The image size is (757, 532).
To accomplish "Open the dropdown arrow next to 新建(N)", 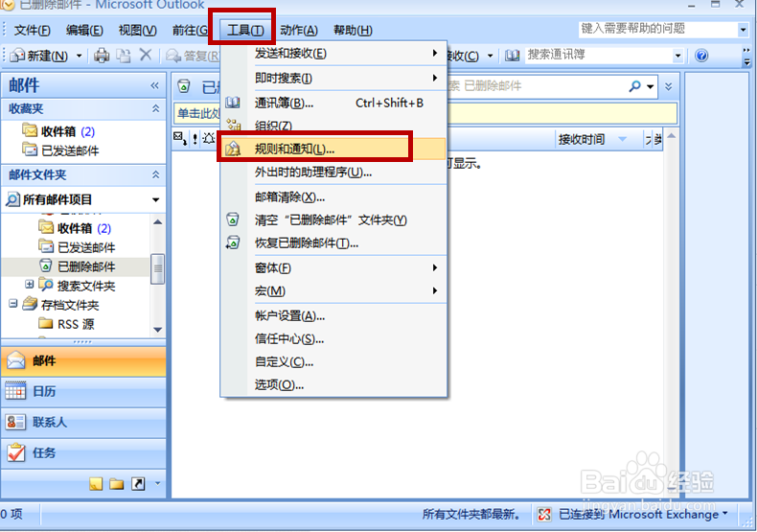I will coord(80,56).
